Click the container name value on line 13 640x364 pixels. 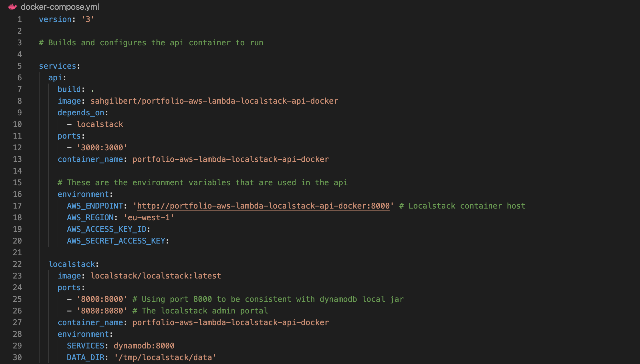coord(231,159)
